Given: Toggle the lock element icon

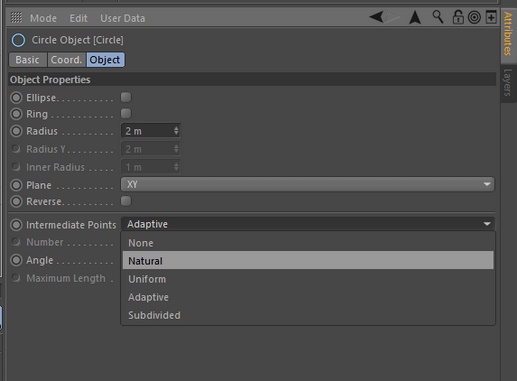Looking at the screenshot, I should pyautogui.click(x=458, y=17).
